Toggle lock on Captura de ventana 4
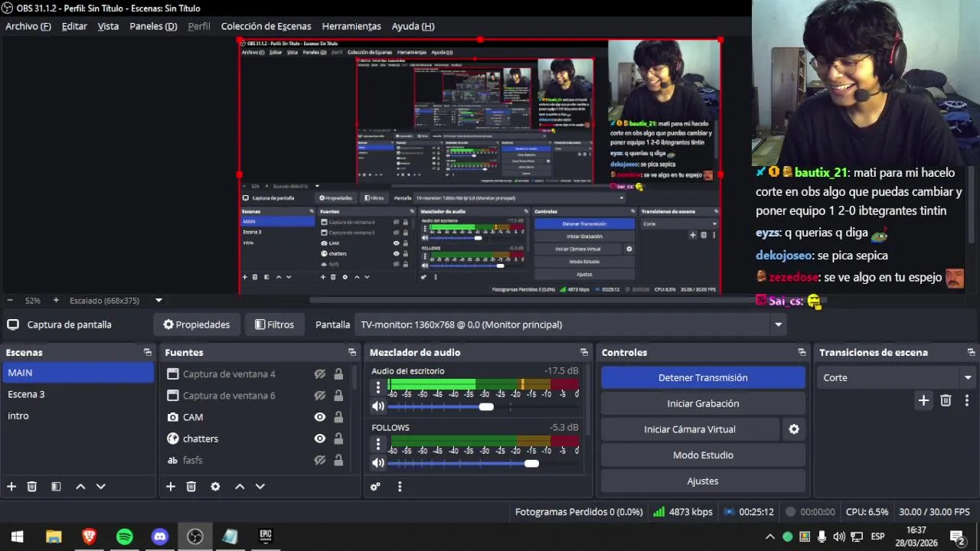 tap(338, 374)
